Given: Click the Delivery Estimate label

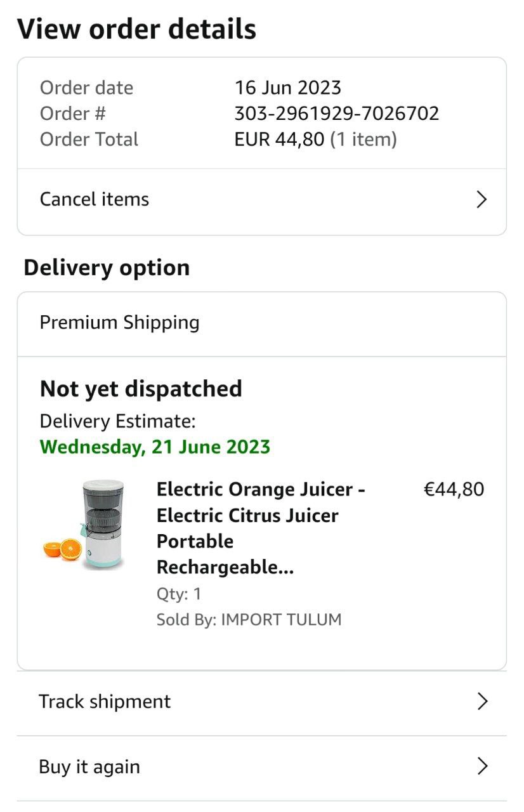Looking at the screenshot, I should tap(118, 421).
